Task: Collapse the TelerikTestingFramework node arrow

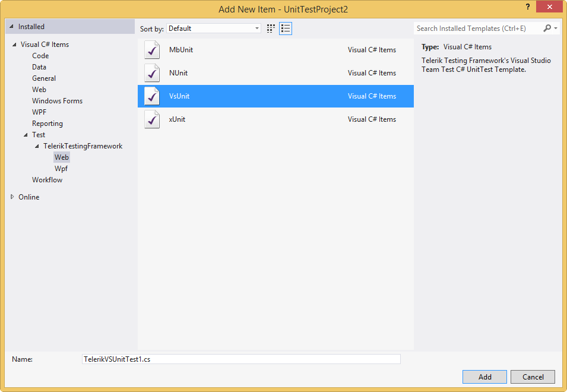Action: point(37,146)
